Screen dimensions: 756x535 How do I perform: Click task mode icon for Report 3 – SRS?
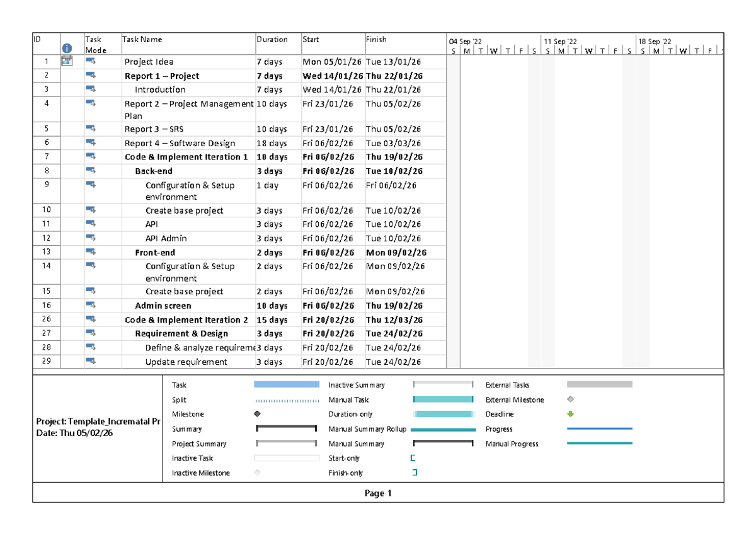click(90, 128)
